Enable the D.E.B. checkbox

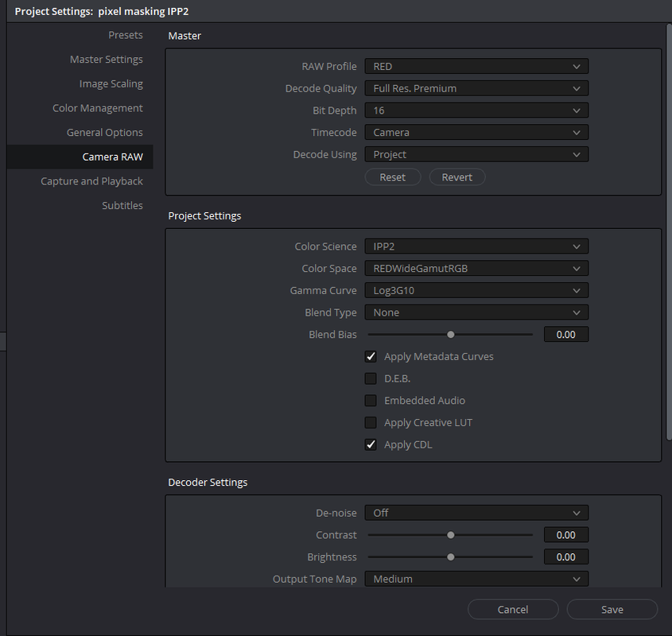coord(371,378)
